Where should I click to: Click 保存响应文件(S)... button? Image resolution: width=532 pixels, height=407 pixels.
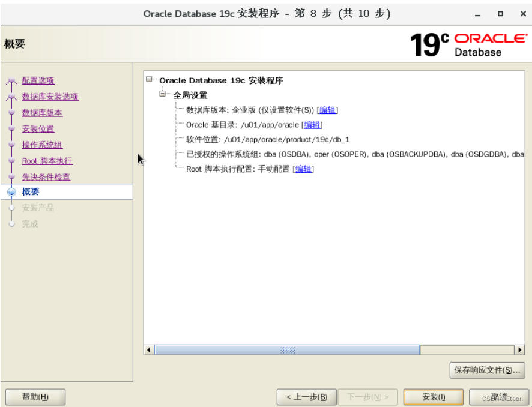(487, 370)
